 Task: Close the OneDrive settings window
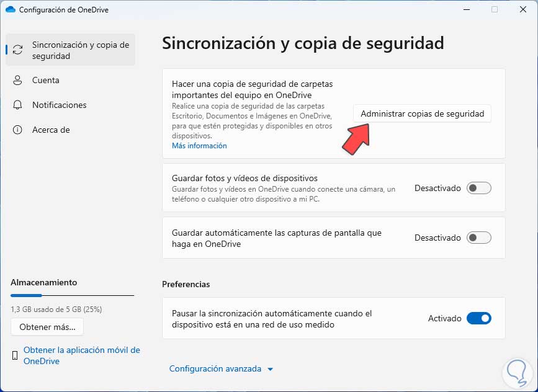tap(523, 9)
